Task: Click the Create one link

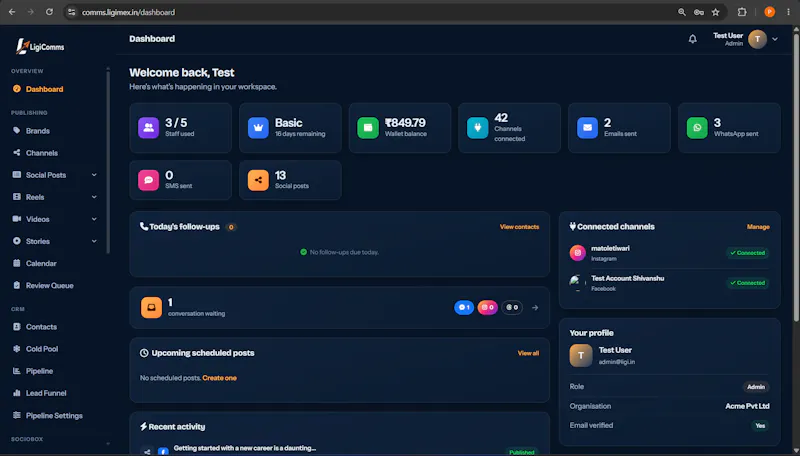Action: pos(219,378)
